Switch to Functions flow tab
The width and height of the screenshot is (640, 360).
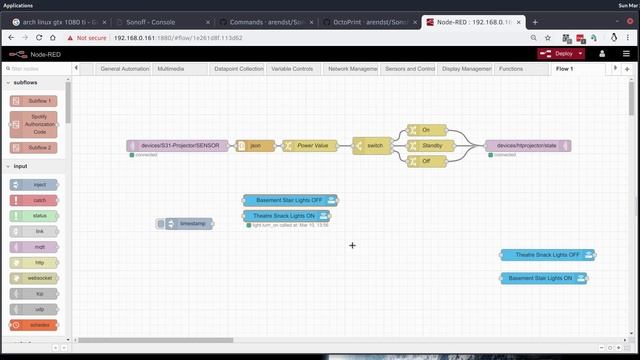tap(521, 69)
